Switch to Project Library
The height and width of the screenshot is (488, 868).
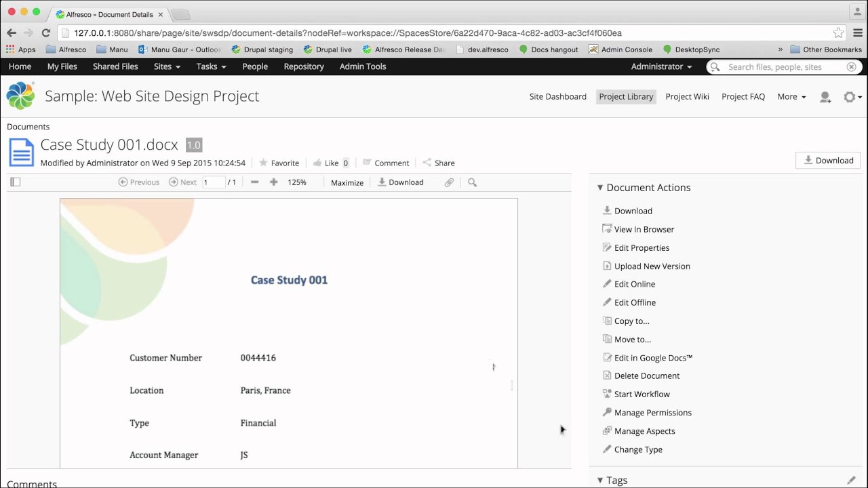click(x=626, y=96)
